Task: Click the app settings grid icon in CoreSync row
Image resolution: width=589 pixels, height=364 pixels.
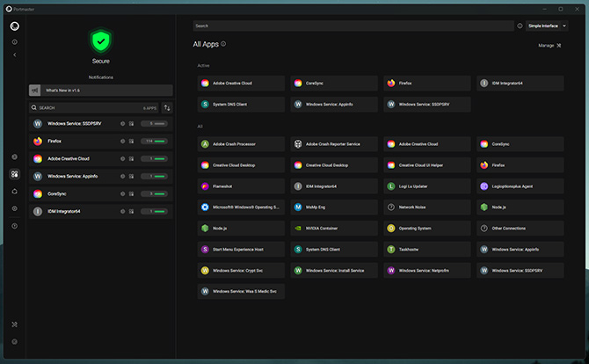Action: click(132, 193)
